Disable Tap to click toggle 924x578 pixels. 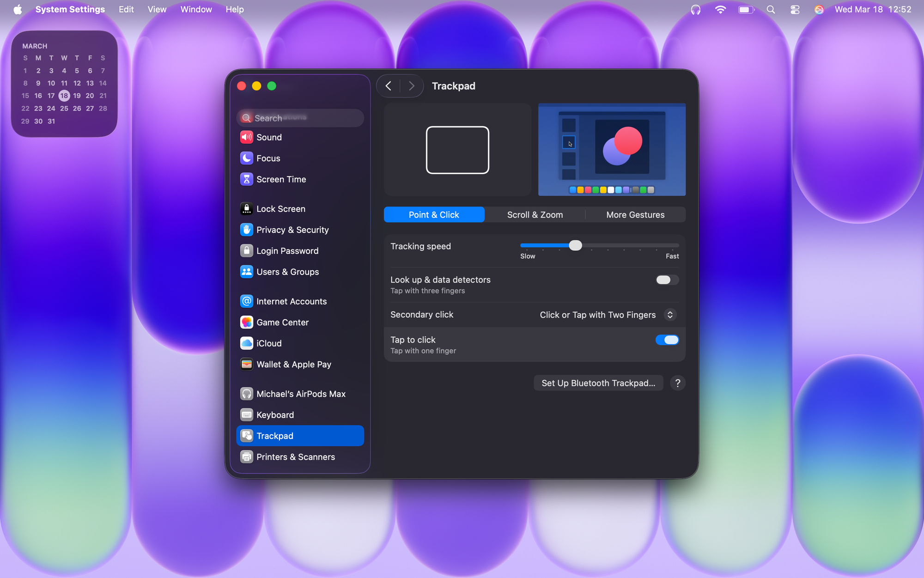(x=667, y=340)
